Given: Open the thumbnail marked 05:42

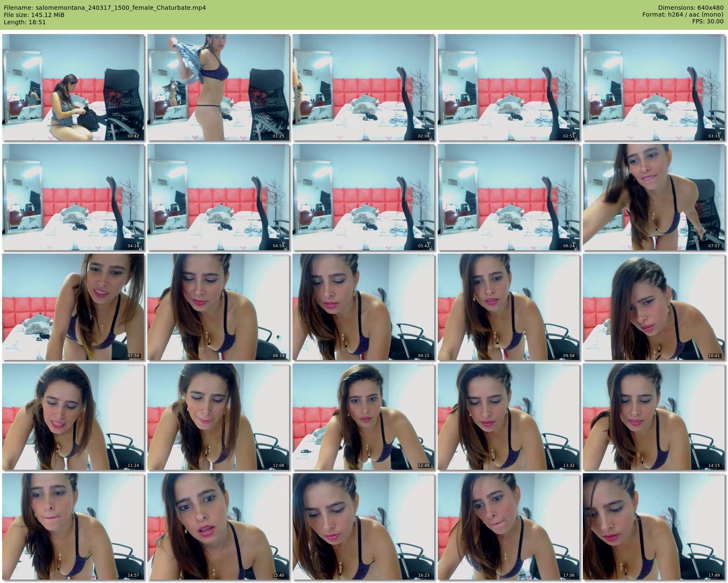Looking at the screenshot, I should (x=363, y=197).
